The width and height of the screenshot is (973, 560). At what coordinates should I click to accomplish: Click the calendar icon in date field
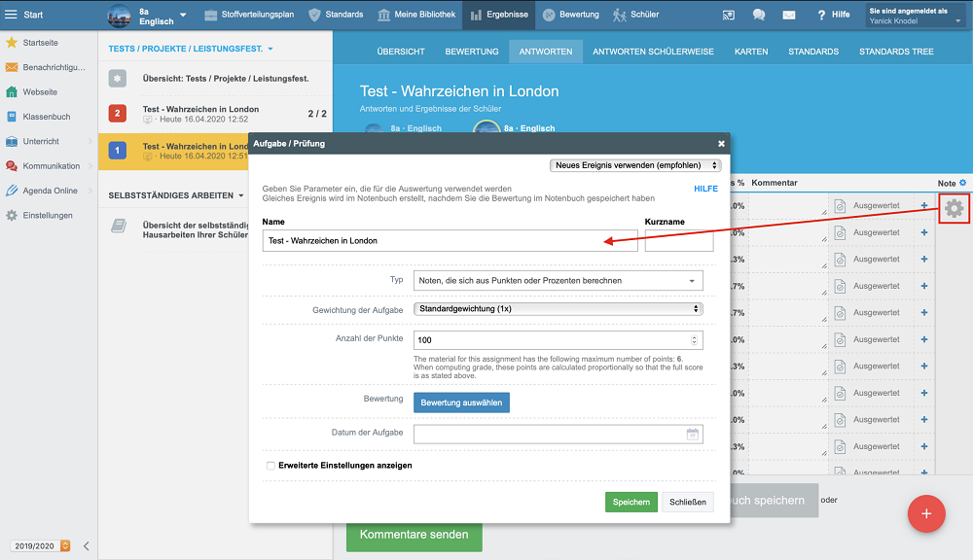click(x=692, y=435)
